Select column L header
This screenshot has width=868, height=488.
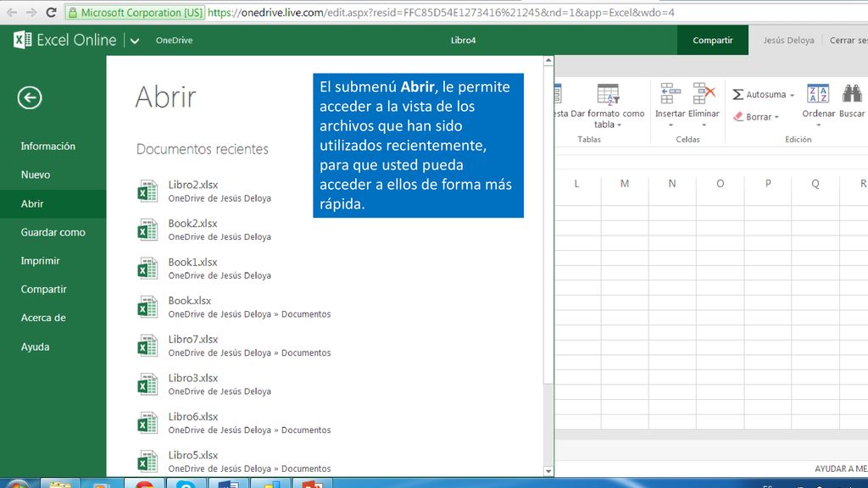[x=576, y=184]
